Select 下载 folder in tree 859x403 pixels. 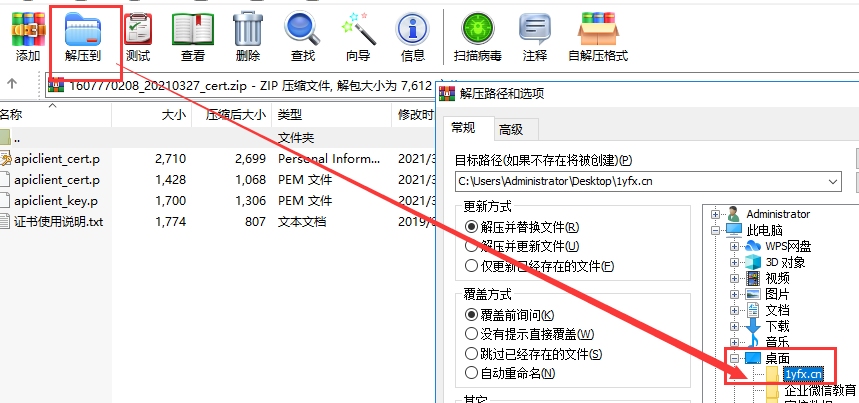click(777, 326)
